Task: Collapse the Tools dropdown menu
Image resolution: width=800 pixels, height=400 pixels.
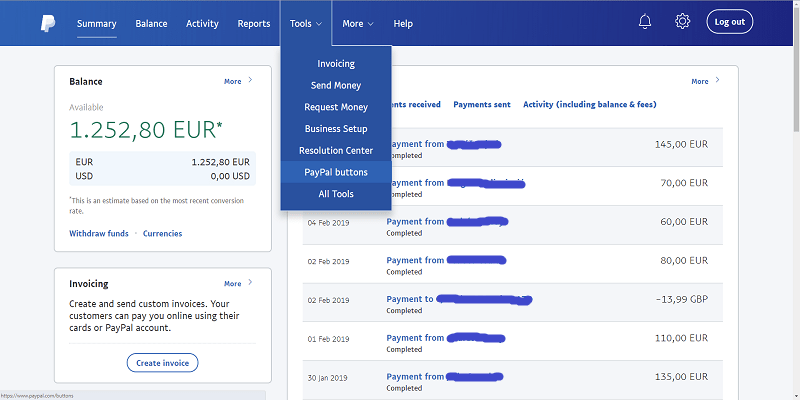Action: pos(306,23)
